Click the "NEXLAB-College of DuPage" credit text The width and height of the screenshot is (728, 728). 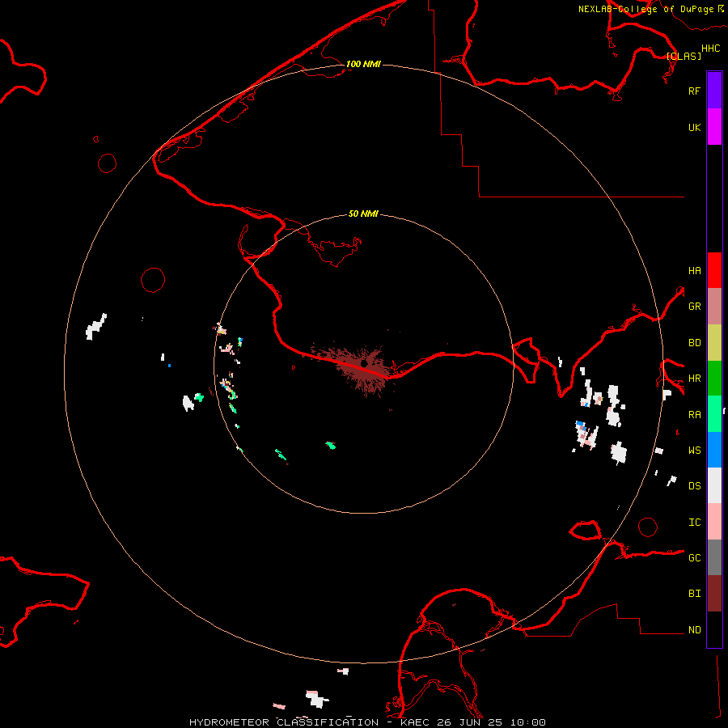click(x=645, y=9)
